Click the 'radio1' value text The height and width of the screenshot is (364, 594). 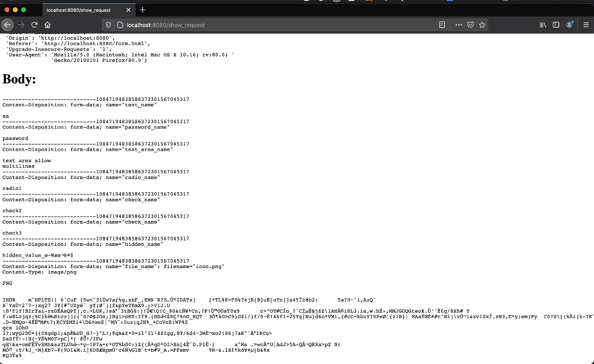pyautogui.click(x=12, y=188)
